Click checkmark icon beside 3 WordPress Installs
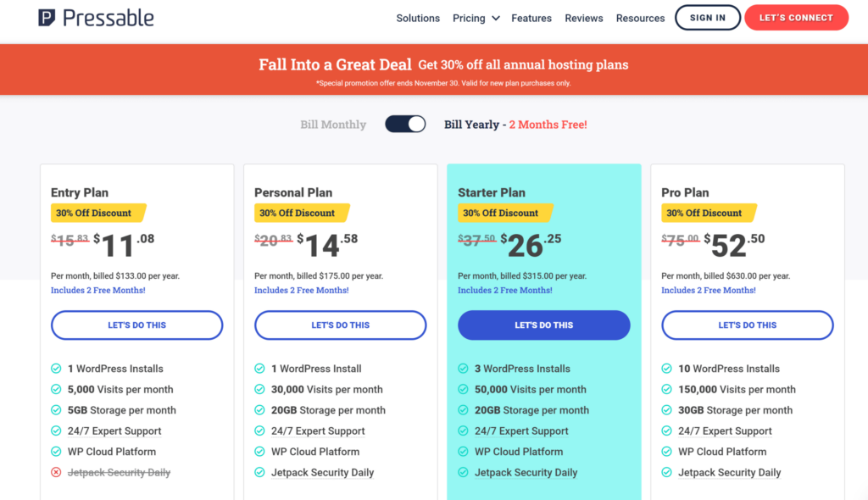The width and height of the screenshot is (868, 500). click(463, 369)
